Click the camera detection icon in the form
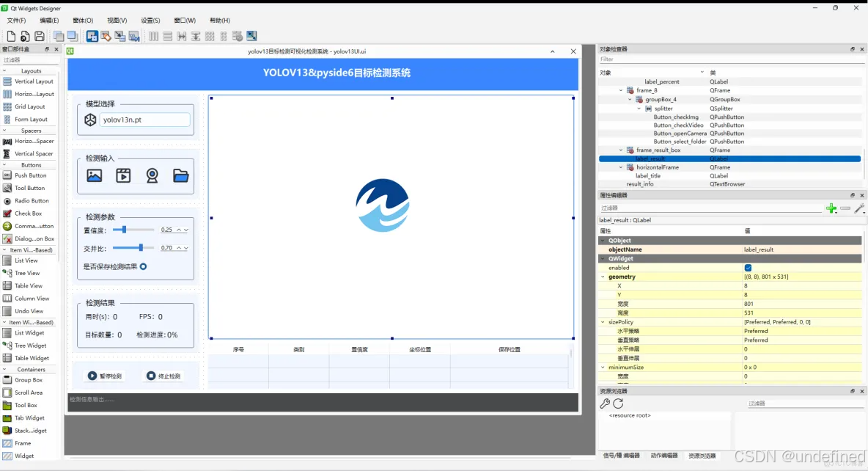 (152, 175)
